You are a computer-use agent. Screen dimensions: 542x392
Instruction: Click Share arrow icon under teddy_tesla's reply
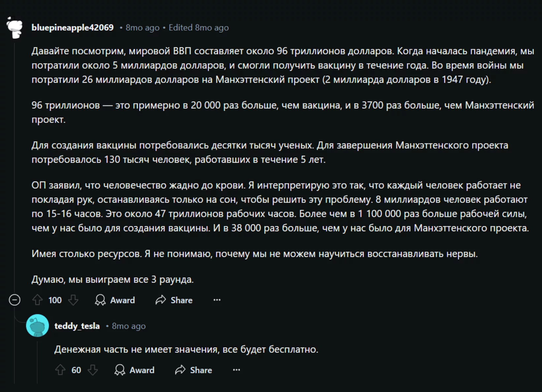point(180,370)
